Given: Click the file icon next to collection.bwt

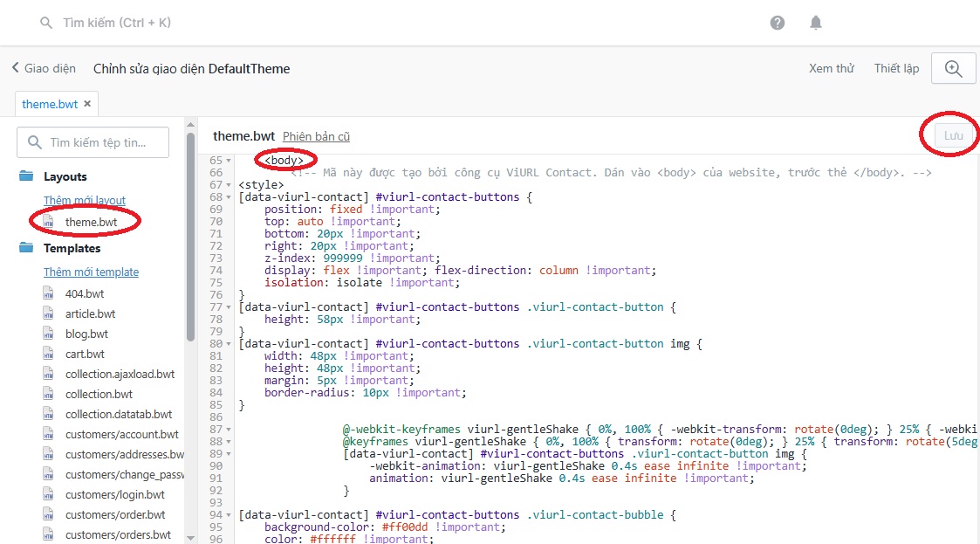Looking at the screenshot, I should pyautogui.click(x=48, y=394).
